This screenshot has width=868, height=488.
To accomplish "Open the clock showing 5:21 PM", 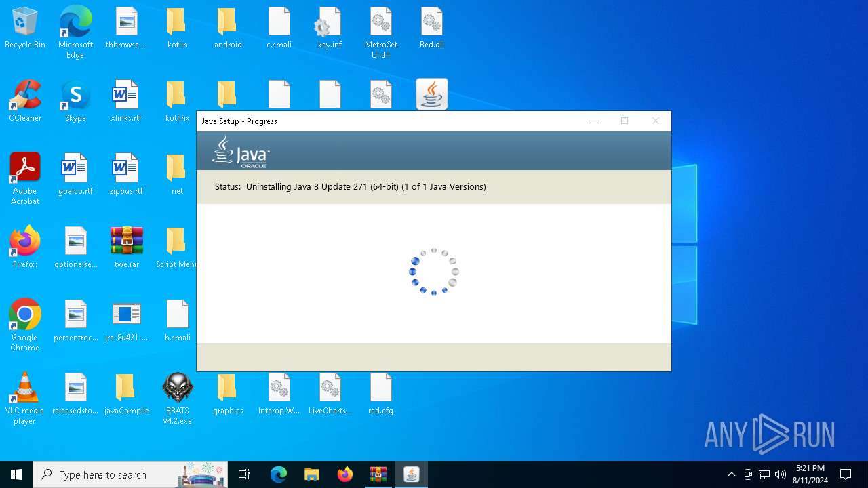I will (x=810, y=474).
